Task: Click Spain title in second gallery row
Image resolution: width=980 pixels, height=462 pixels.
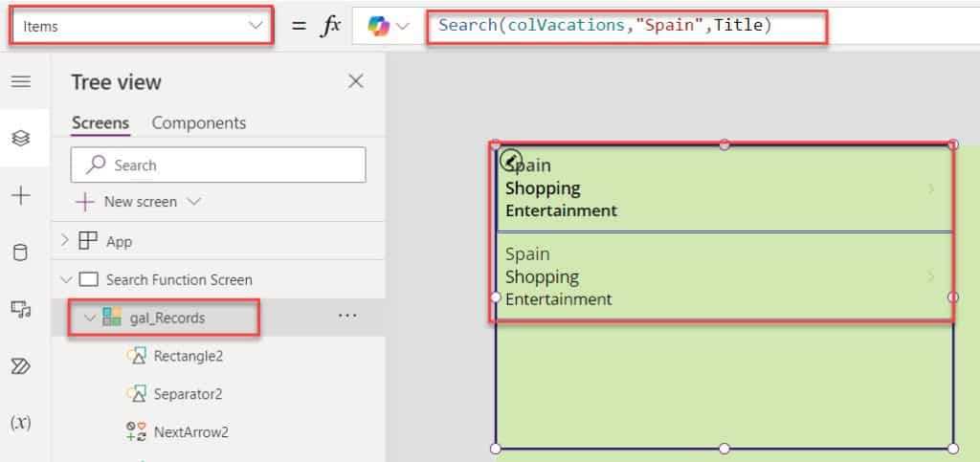Action: (x=527, y=254)
